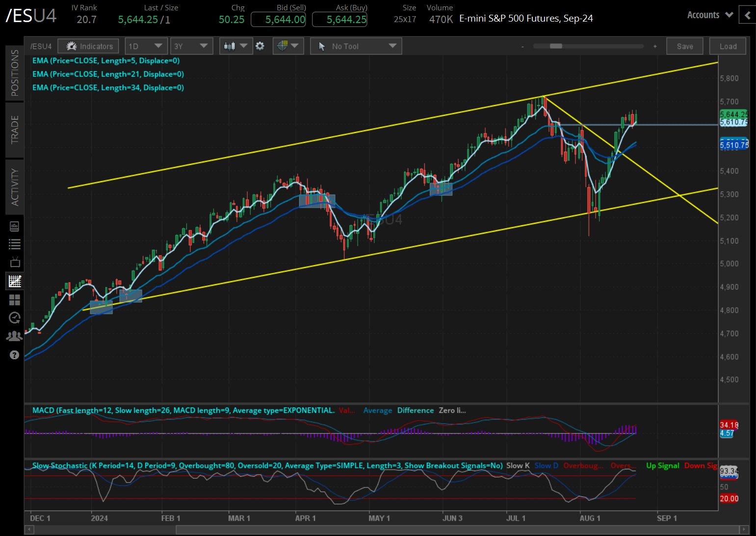Click the Up Signal legend label
The height and width of the screenshot is (536, 756).
pos(662,465)
